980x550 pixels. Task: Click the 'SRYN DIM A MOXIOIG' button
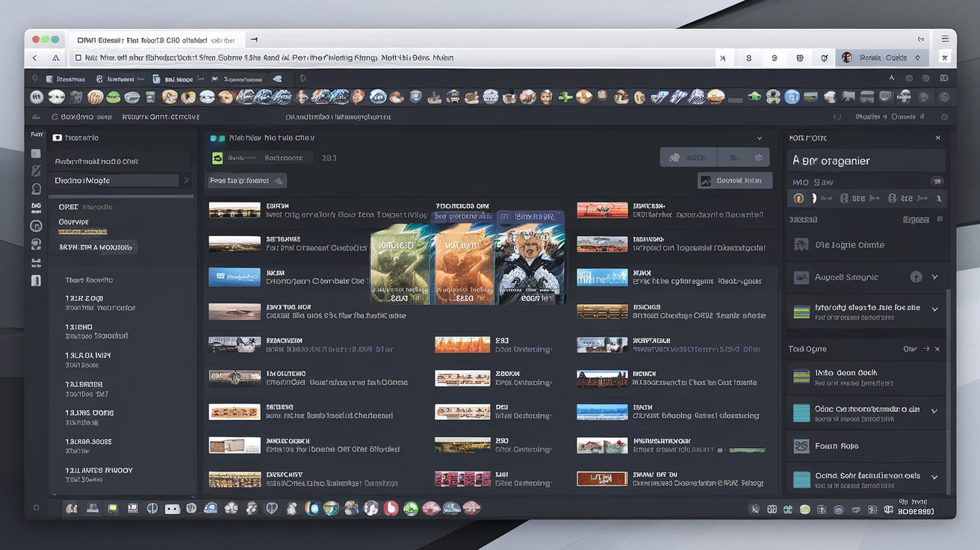[98, 247]
